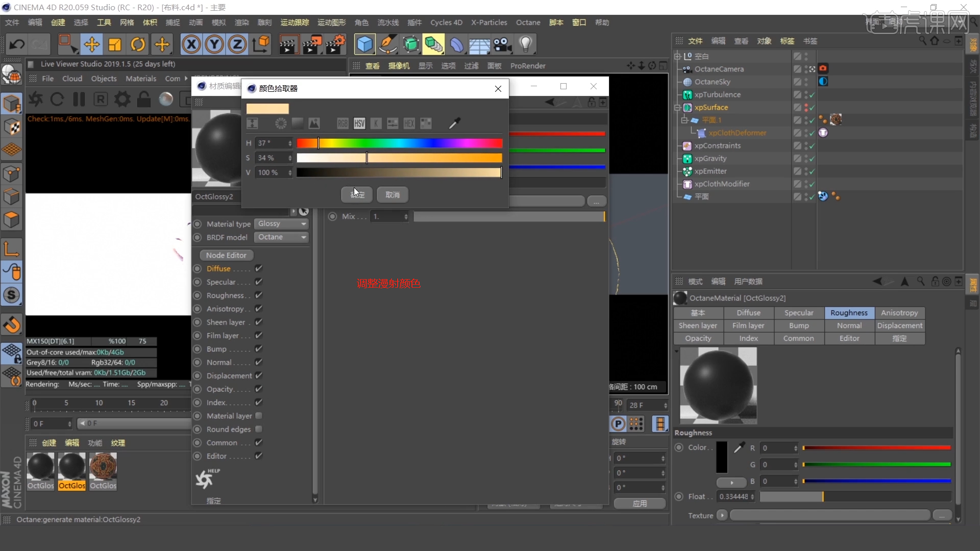
Task: Switch the color picker to HEX mode
Action: [409, 123]
